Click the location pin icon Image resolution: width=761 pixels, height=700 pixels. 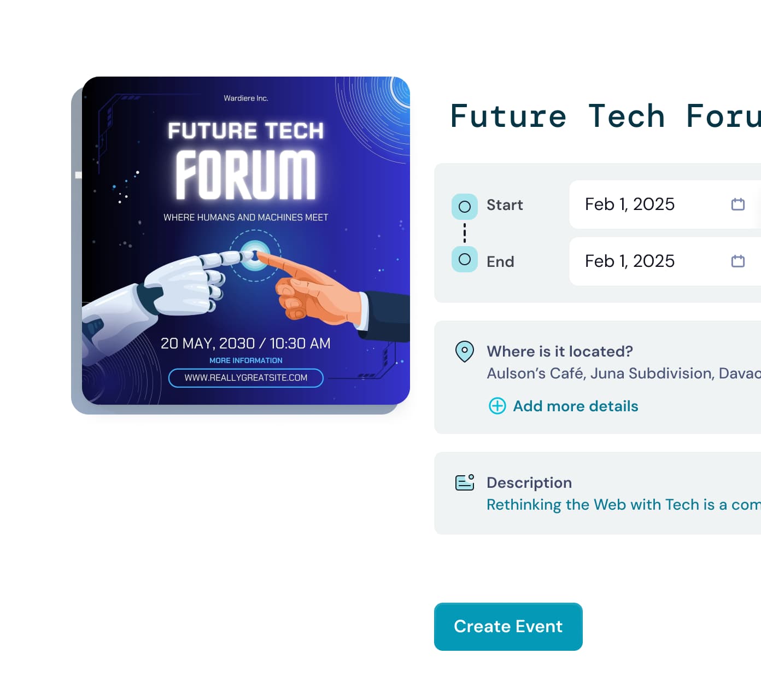click(x=465, y=351)
